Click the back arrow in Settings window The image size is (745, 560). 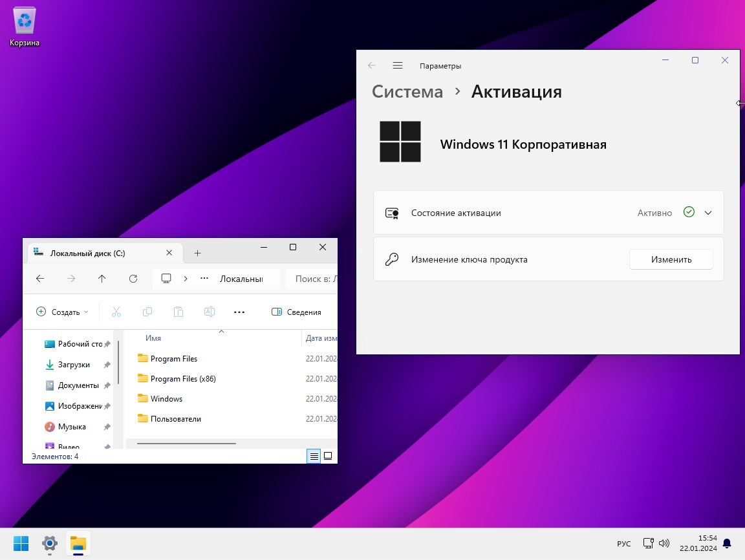tap(372, 65)
